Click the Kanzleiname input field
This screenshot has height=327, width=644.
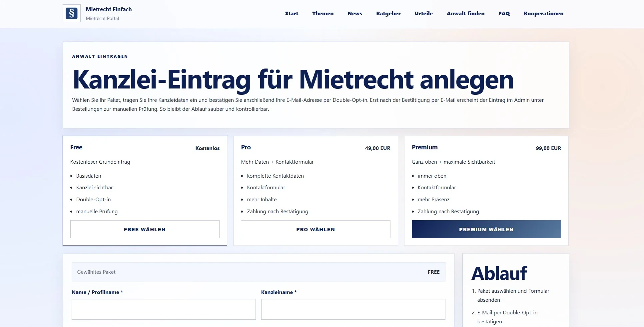pyautogui.click(x=353, y=309)
